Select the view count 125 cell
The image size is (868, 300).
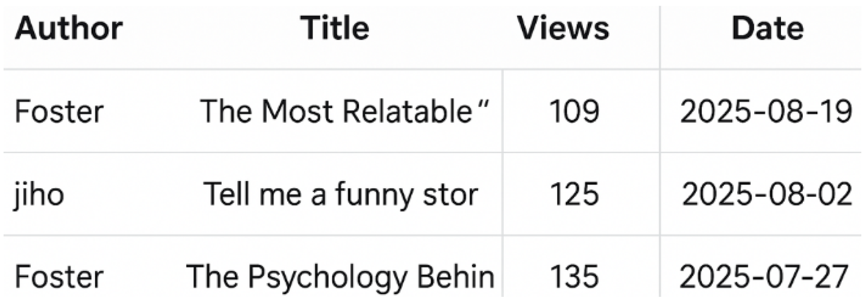coord(574,194)
